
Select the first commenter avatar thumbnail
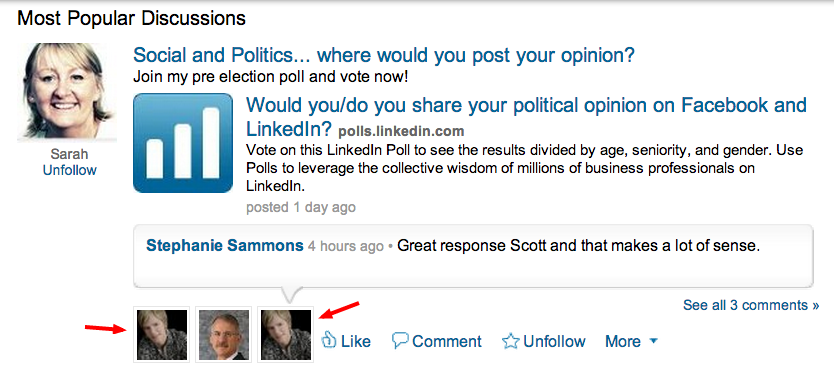(162, 335)
